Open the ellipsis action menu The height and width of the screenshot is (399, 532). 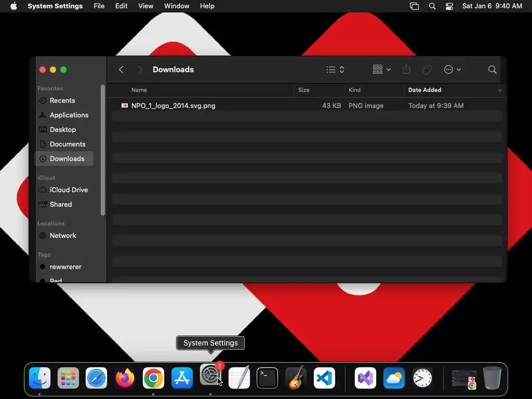click(453, 70)
